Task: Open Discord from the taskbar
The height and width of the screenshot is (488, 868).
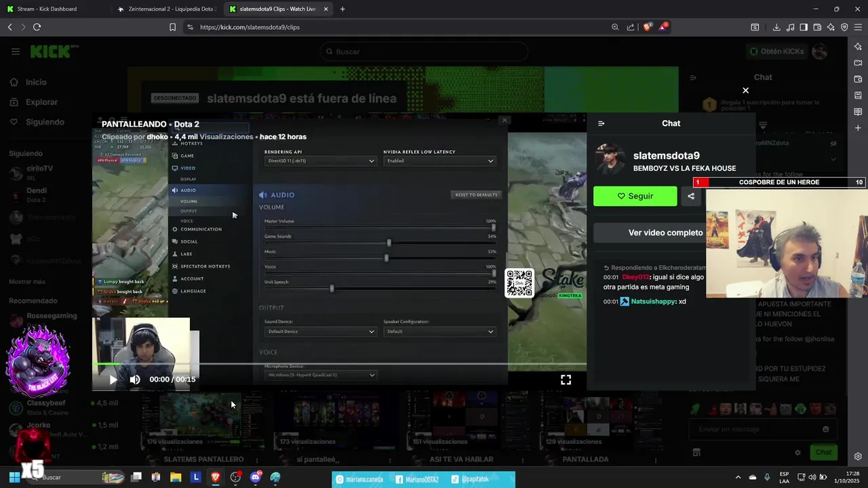Action: pos(256,477)
